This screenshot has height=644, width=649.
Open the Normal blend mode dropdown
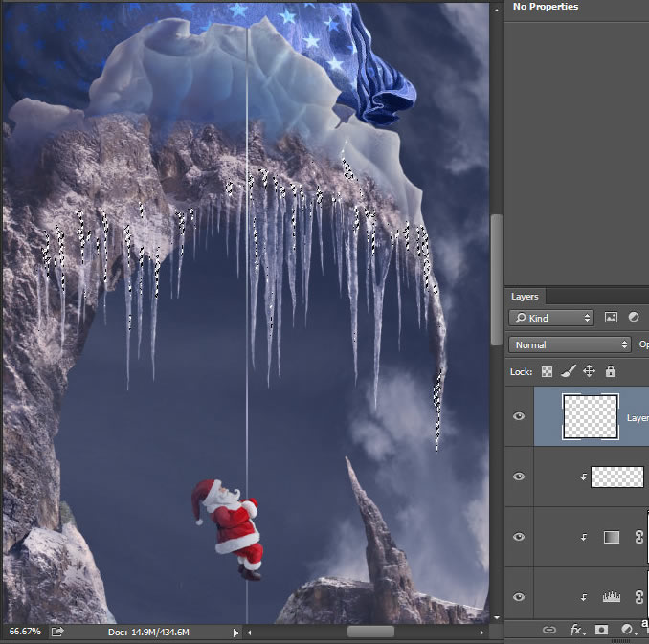tap(570, 344)
